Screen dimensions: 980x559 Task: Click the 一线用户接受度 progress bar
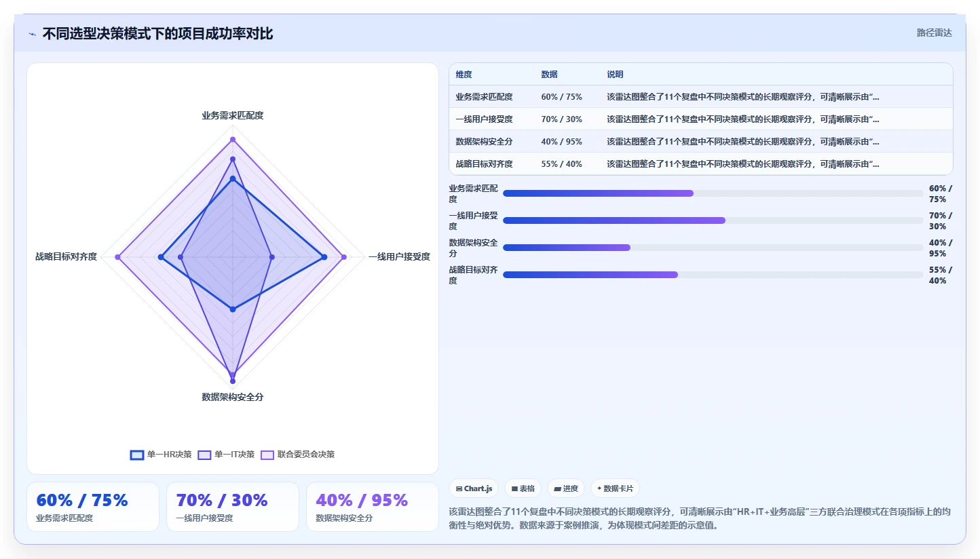[x=713, y=220]
